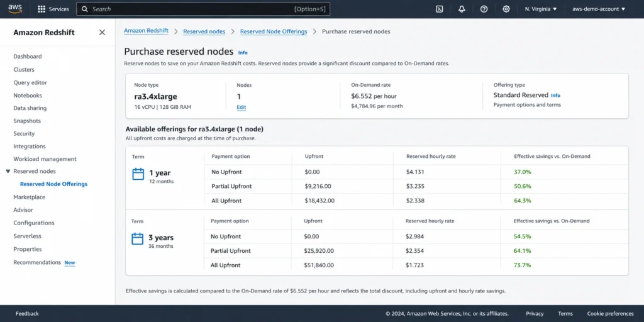The height and width of the screenshot is (322, 644).
Task: Select 1 year No Upfront row
Action: pos(416,172)
